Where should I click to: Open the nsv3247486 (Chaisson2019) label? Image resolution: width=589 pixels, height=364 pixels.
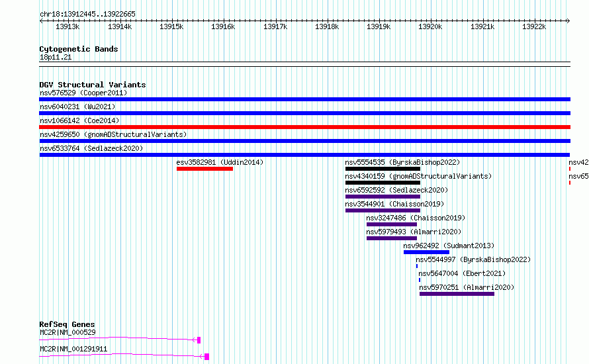pos(416,218)
